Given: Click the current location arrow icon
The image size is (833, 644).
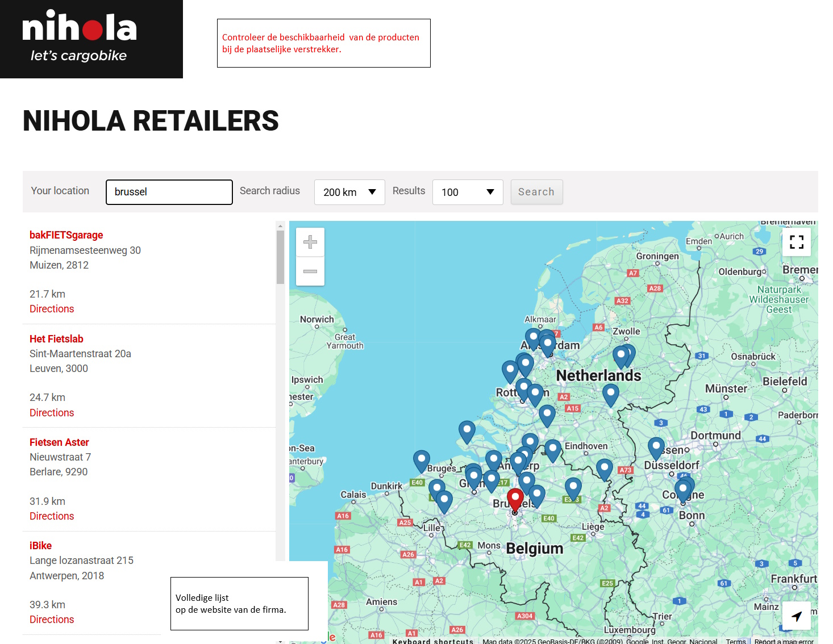Looking at the screenshot, I should click(x=796, y=616).
